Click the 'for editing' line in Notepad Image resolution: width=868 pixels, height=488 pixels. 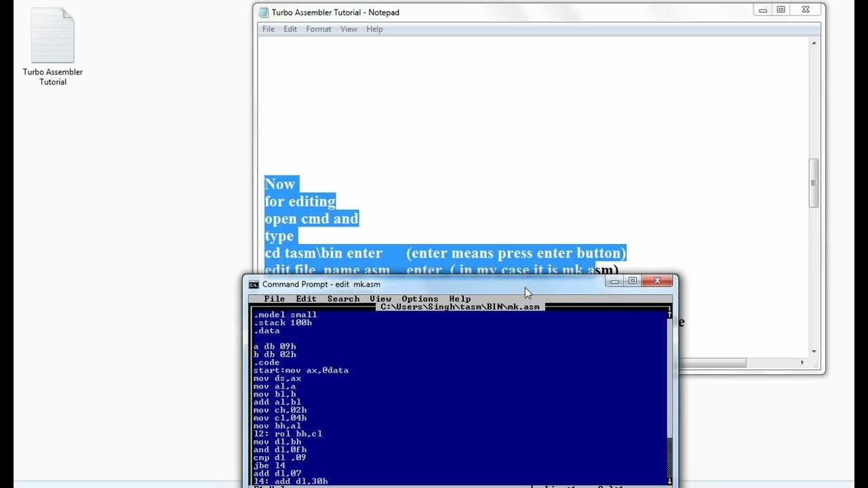tap(300, 201)
